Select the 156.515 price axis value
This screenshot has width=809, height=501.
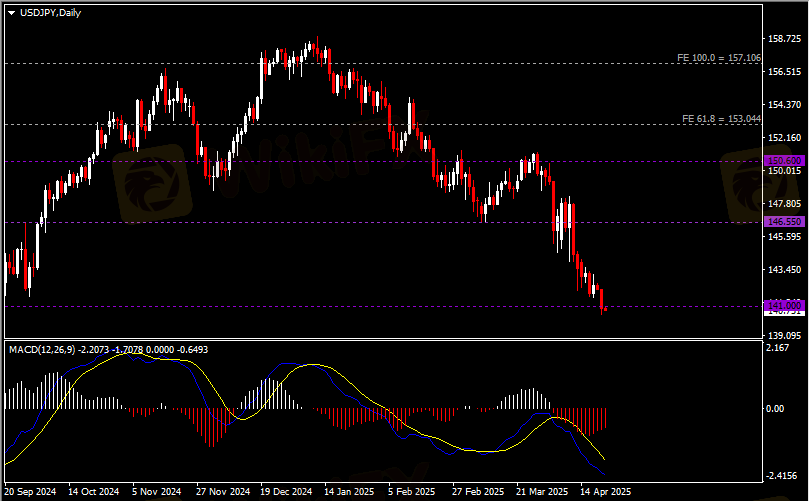784,72
